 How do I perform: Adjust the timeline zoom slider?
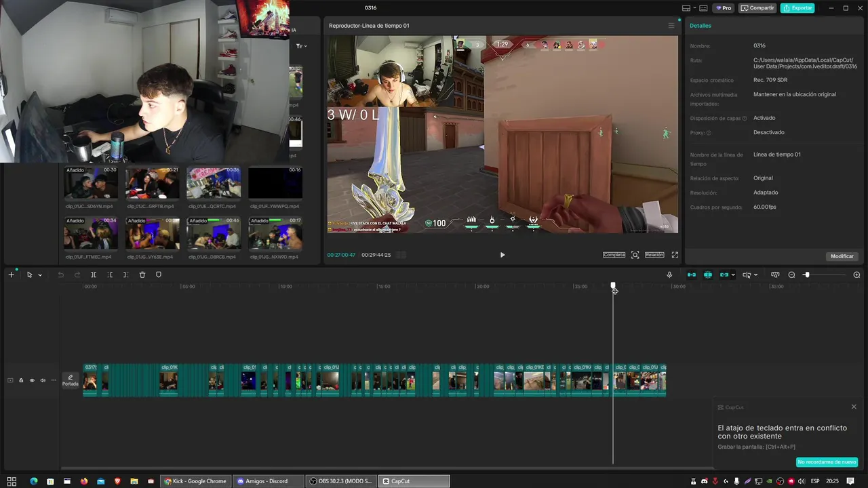point(825,274)
